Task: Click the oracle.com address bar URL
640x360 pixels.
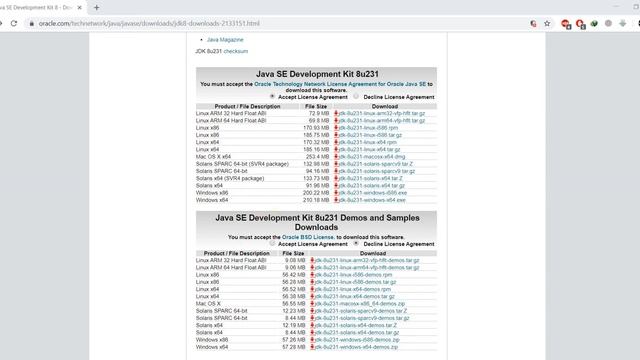Action: [x=149, y=24]
